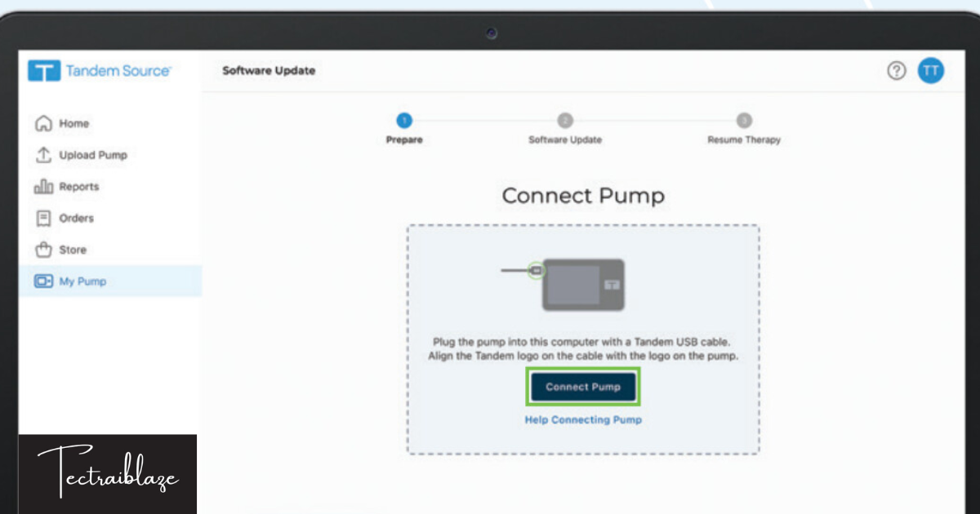Click the pump illustration image
Image resolution: width=980 pixels, height=514 pixels.
point(563,284)
